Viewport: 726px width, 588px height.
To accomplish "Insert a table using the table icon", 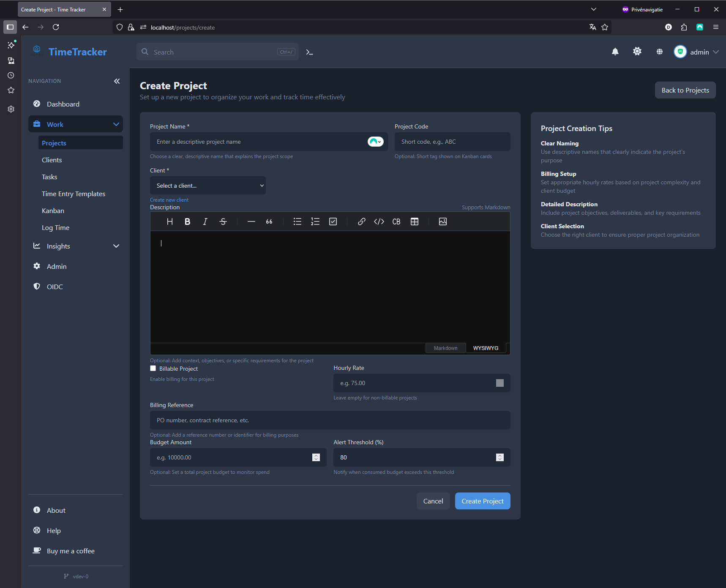I will point(414,222).
